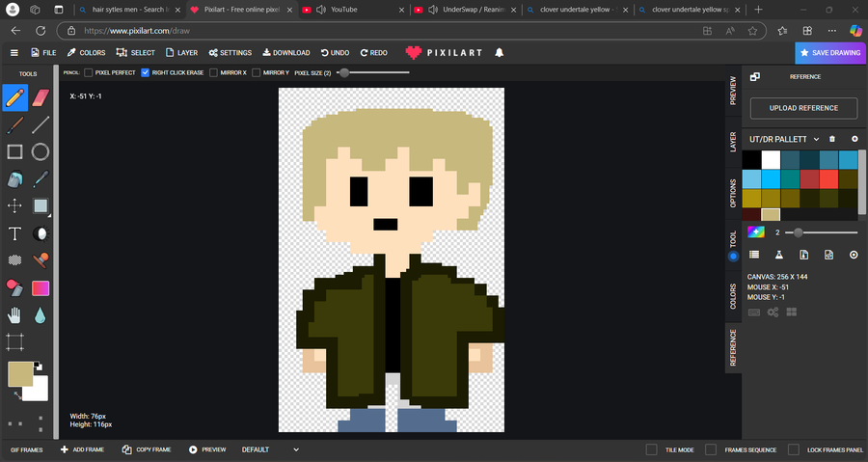The image size is (868, 462).
Task: Open the Select menu
Action: click(136, 52)
